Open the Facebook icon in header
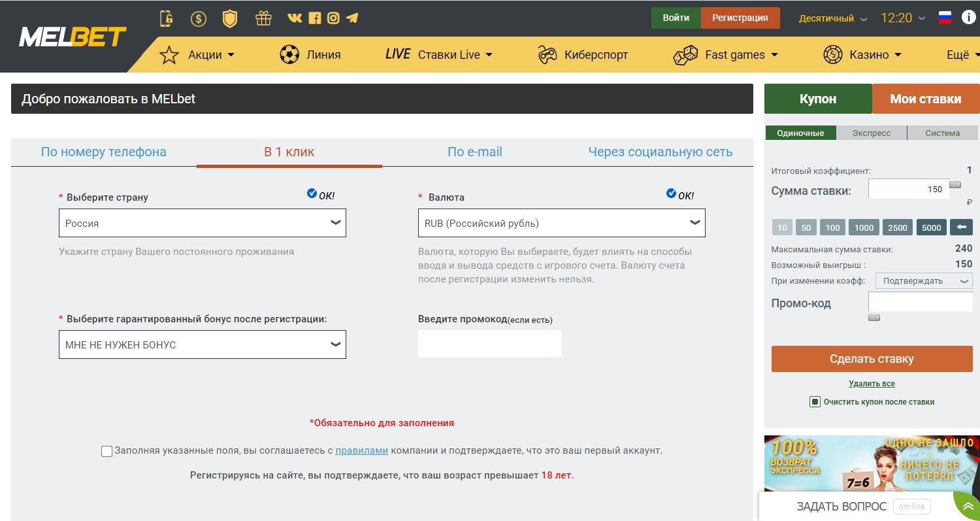 [315, 18]
